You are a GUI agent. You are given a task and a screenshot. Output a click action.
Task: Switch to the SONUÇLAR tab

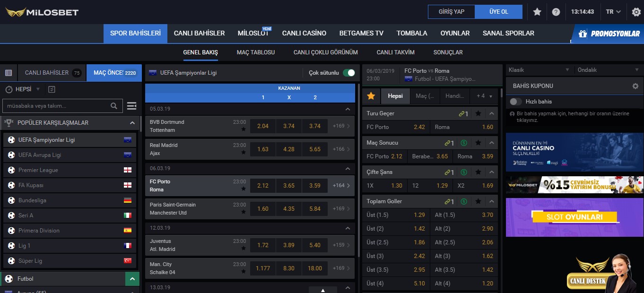click(448, 52)
